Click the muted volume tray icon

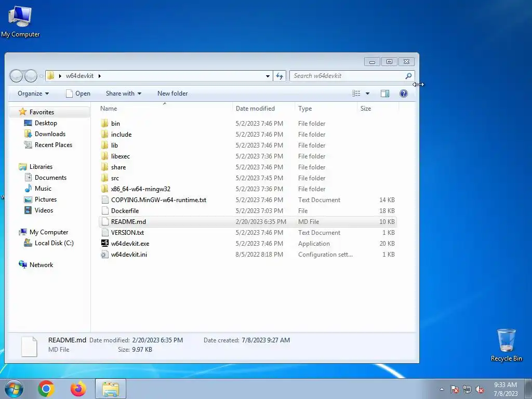tap(480, 389)
